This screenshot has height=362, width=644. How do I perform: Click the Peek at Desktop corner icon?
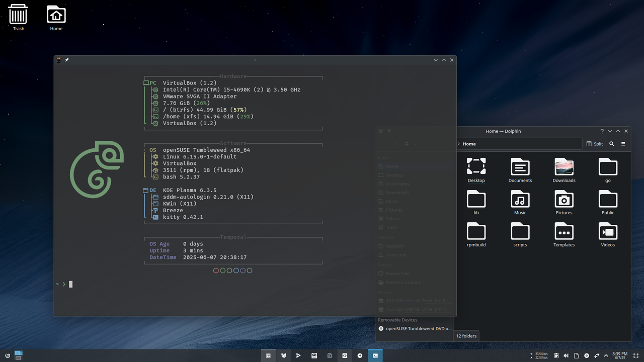pos(636,355)
